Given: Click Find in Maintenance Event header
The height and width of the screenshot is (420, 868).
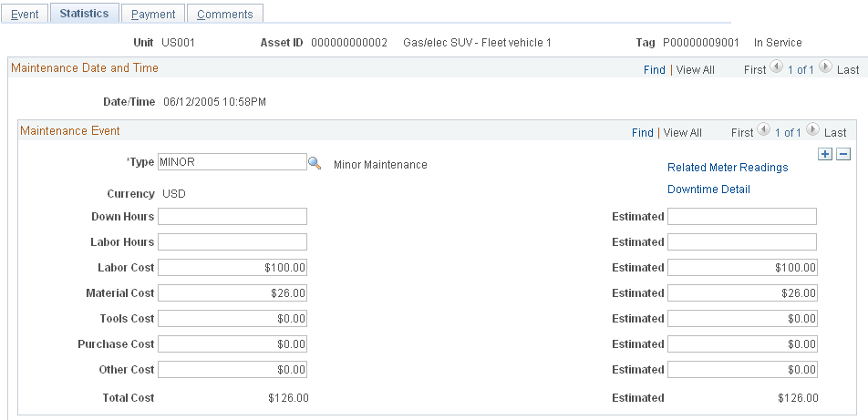Looking at the screenshot, I should tap(642, 132).
